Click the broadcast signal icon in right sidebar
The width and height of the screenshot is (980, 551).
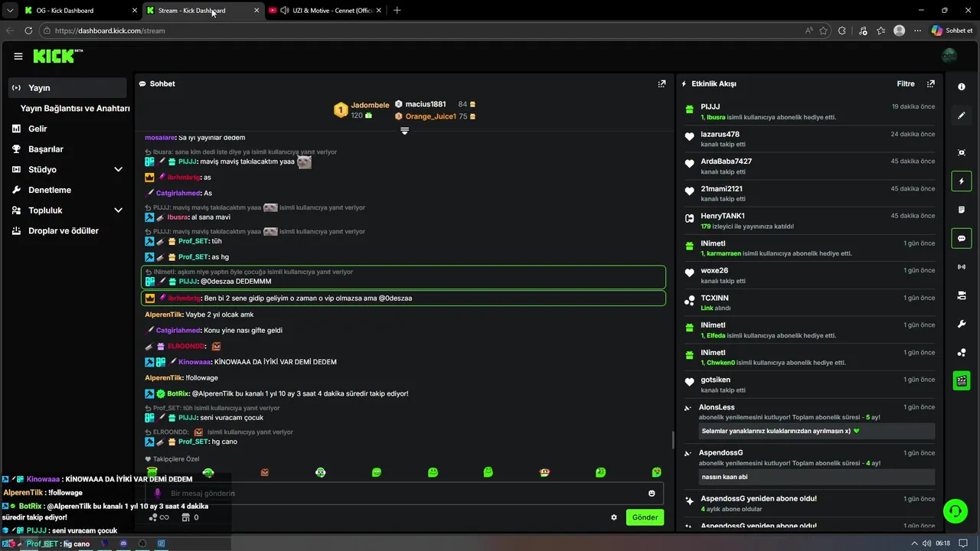pos(962,267)
